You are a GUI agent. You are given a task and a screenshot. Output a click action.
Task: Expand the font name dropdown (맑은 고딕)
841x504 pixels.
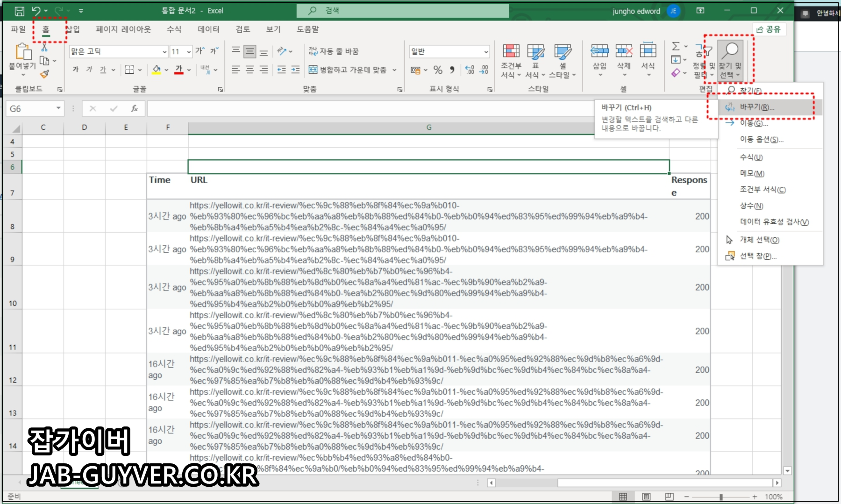pos(164,52)
